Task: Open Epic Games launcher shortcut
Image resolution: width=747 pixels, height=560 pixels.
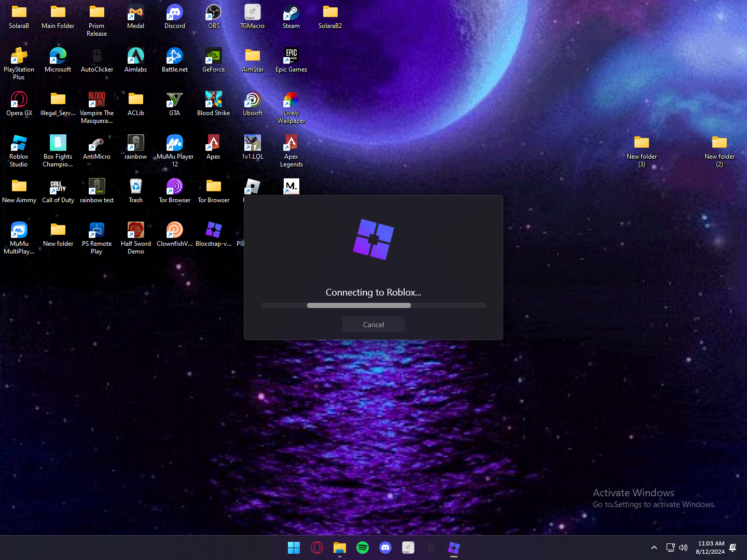Action: (x=291, y=60)
